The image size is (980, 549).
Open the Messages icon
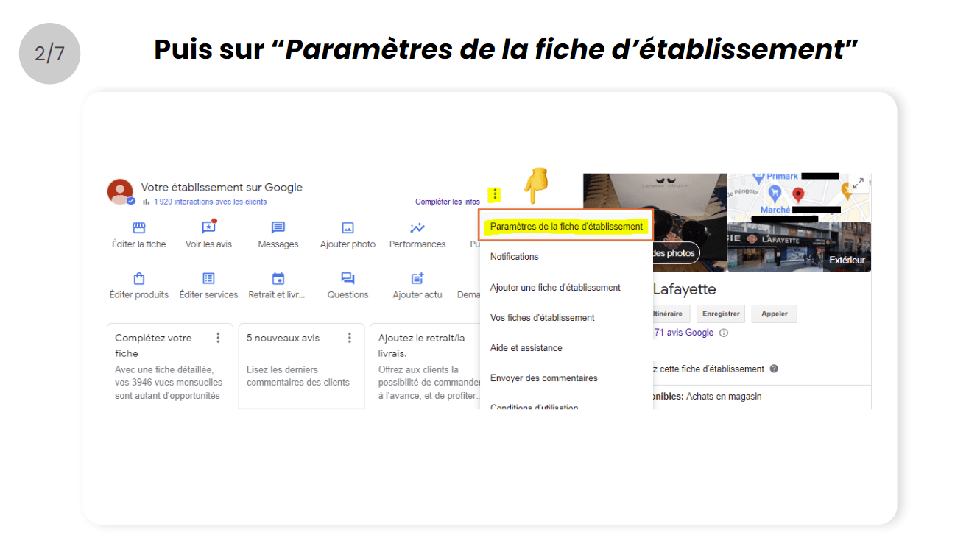coord(278,228)
